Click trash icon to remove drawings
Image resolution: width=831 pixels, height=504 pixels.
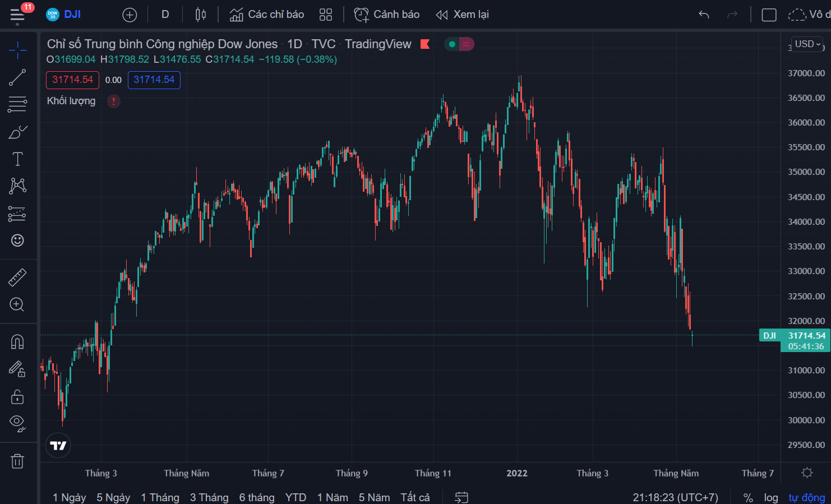[17, 461]
